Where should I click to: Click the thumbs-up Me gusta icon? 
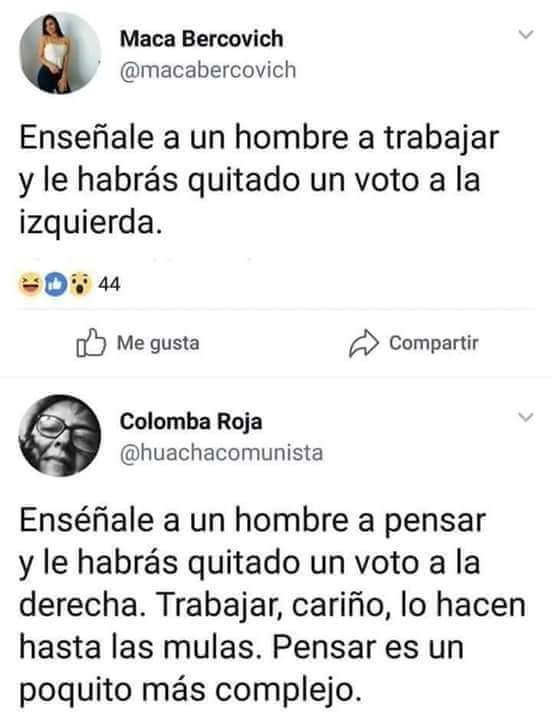click(x=91, y=343)
